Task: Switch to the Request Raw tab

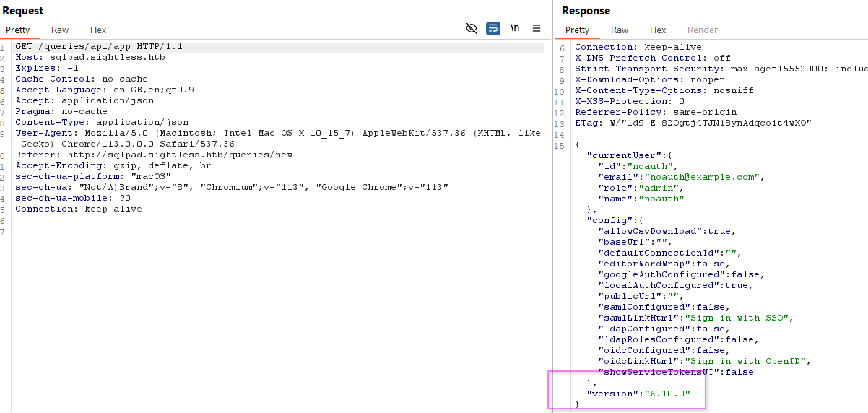Action: click(60, 30)
